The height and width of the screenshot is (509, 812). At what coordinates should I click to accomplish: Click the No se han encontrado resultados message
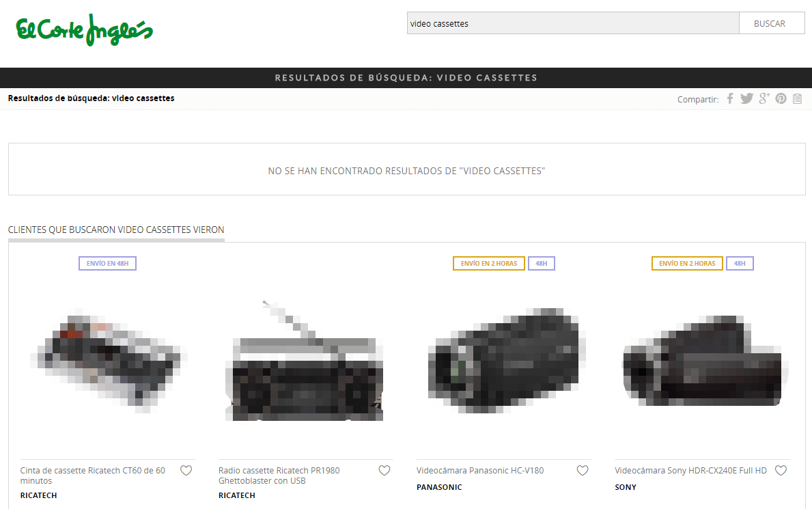[406, 171]
